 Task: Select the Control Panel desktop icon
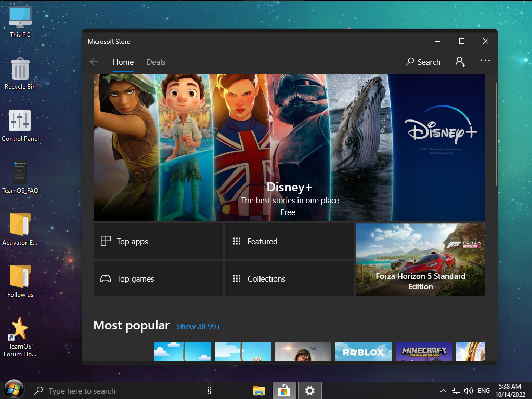[x=20, y=126]
